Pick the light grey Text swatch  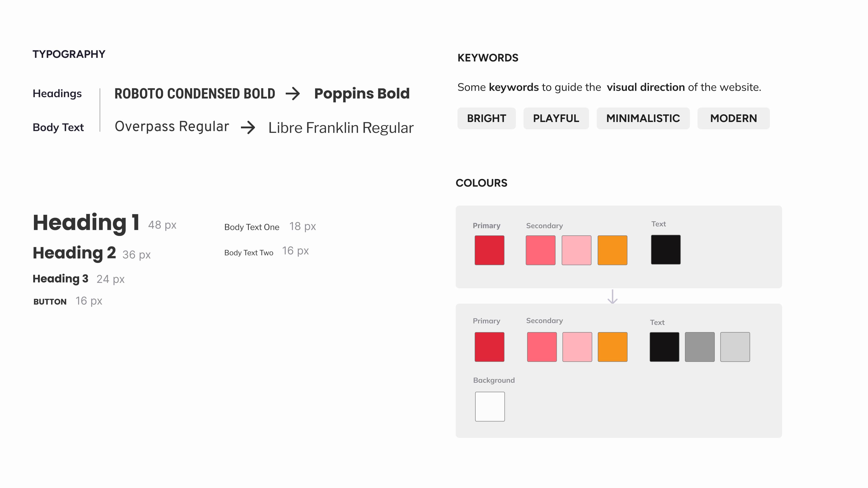tap(735, 347)
